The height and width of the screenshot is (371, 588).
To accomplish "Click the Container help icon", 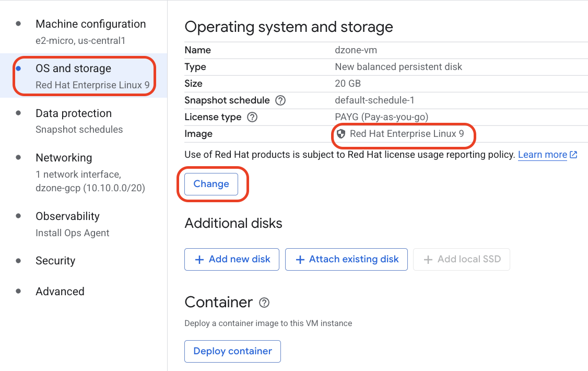I will point(264,303).
